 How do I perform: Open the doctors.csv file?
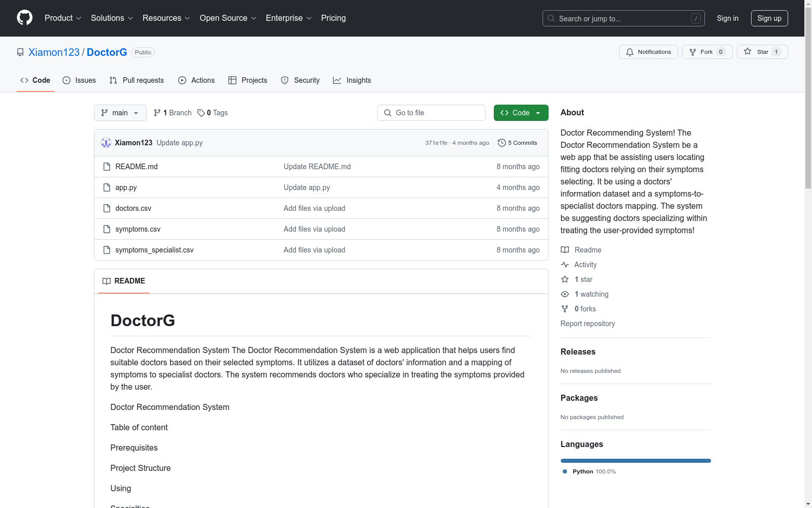point(133,208)
